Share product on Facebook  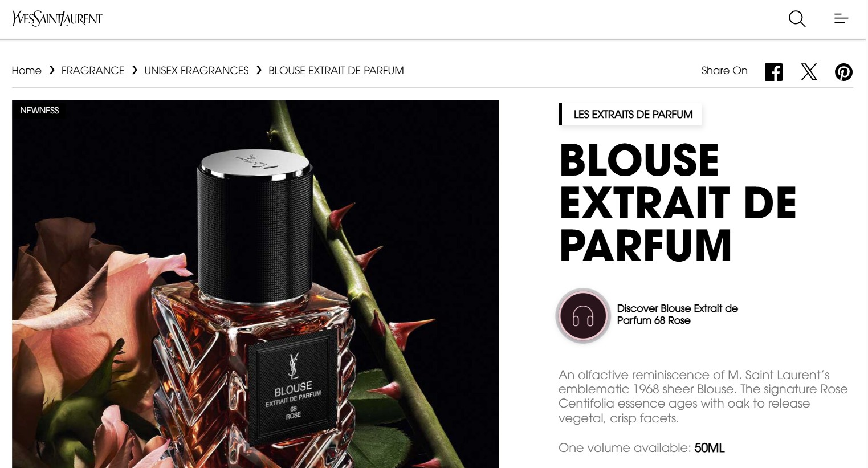point(773,72)
